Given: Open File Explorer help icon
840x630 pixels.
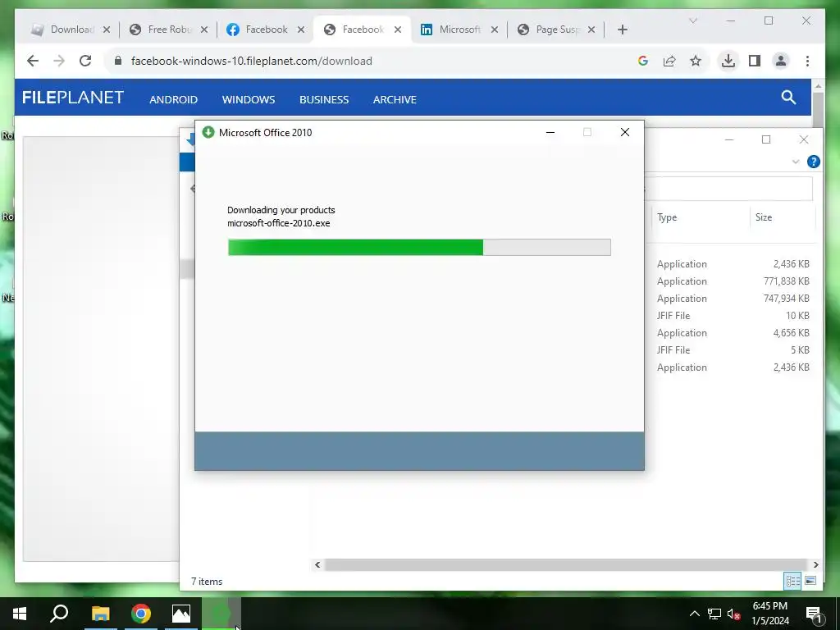Looking at the screenshot, I should [813, 162].
